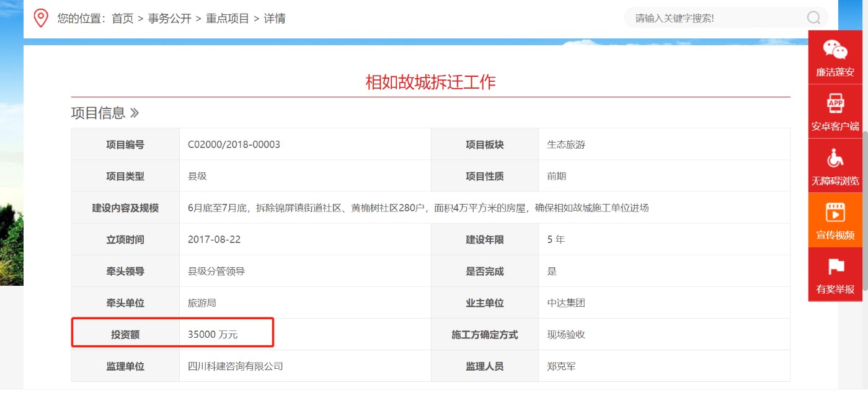The image size is (868, 393).
Task: Select 四川科建咨询有限公司 supervisor cell
Action: pyautogui.click(x=235, y=366)
